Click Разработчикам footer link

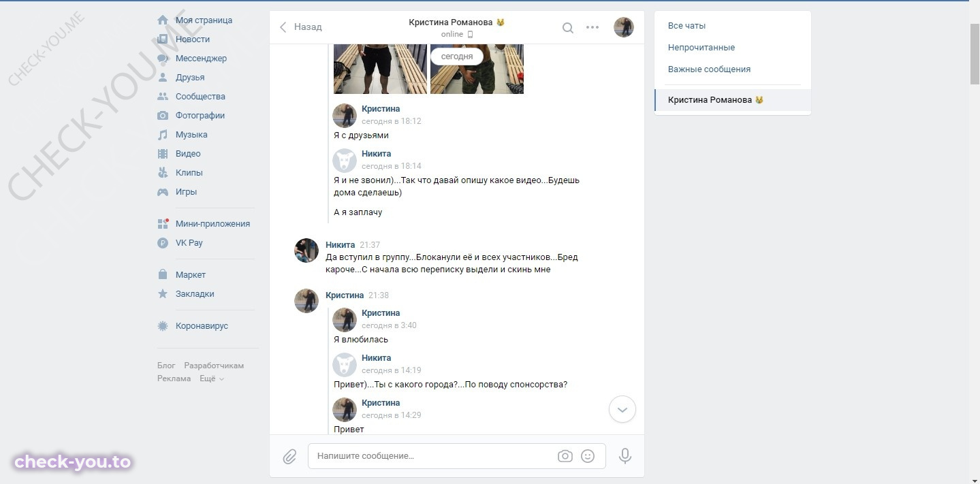[x=214, y=366]
